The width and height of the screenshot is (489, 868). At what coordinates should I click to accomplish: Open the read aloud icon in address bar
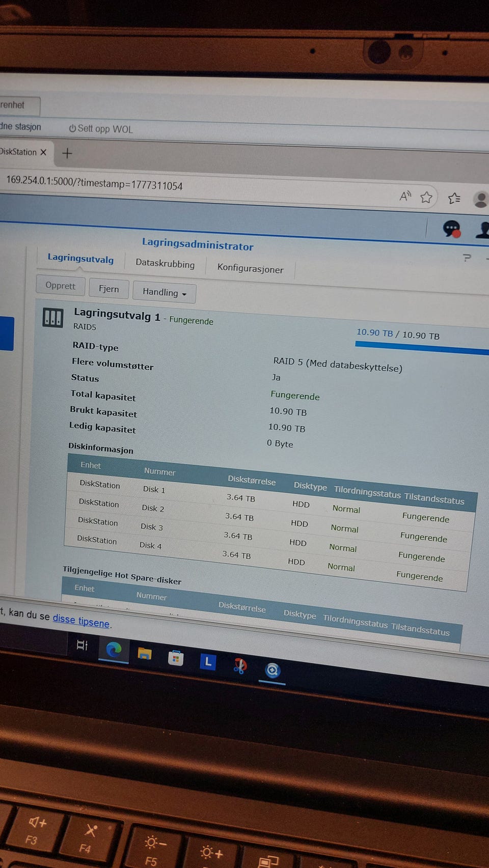tap(405, 196)
